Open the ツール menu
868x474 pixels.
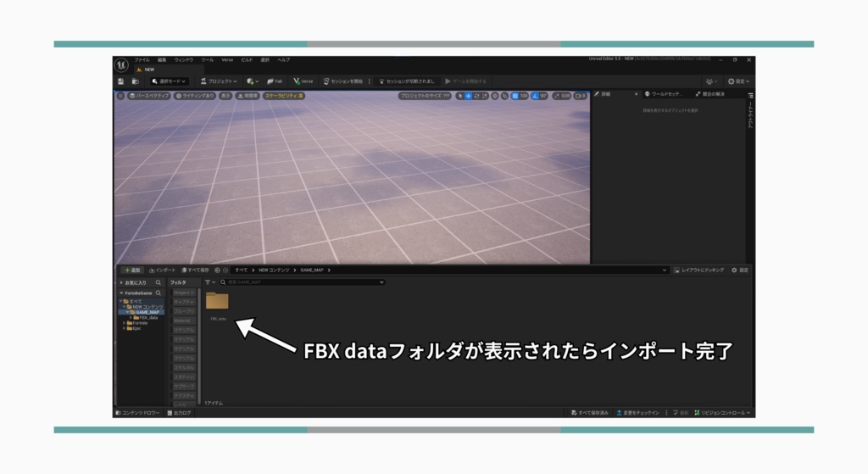point(207,60)
